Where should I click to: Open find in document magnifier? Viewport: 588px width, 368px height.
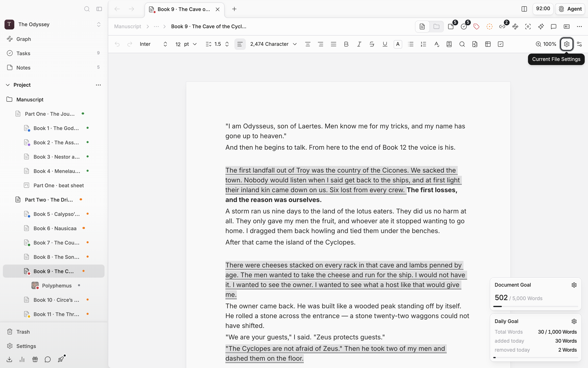[x=462, y=44]
